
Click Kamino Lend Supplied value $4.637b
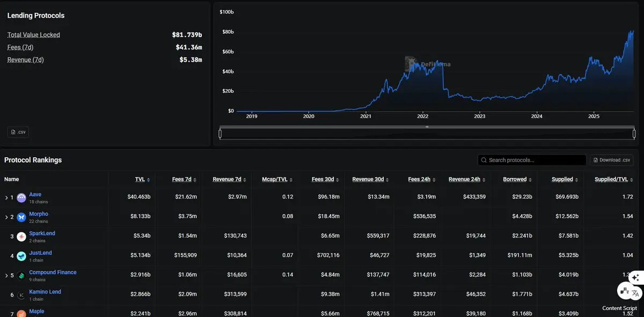pyautogui.click(x=569, y=294)
